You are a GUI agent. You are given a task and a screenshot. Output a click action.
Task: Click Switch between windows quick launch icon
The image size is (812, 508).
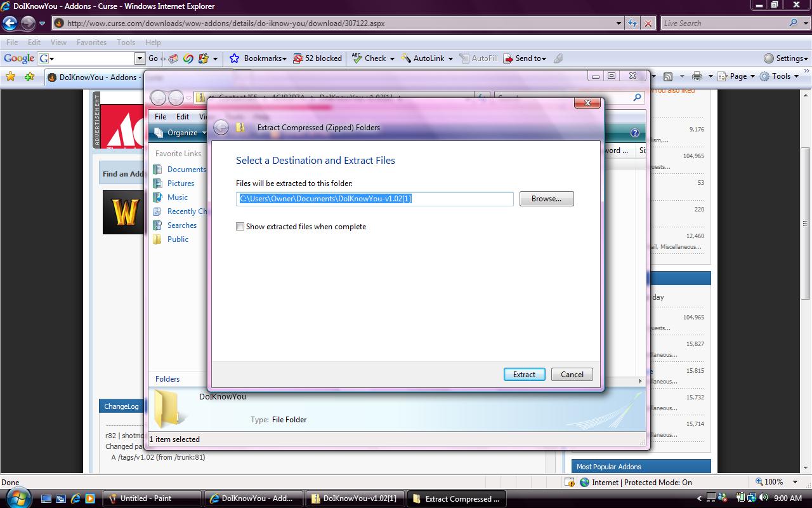[61, 498]
